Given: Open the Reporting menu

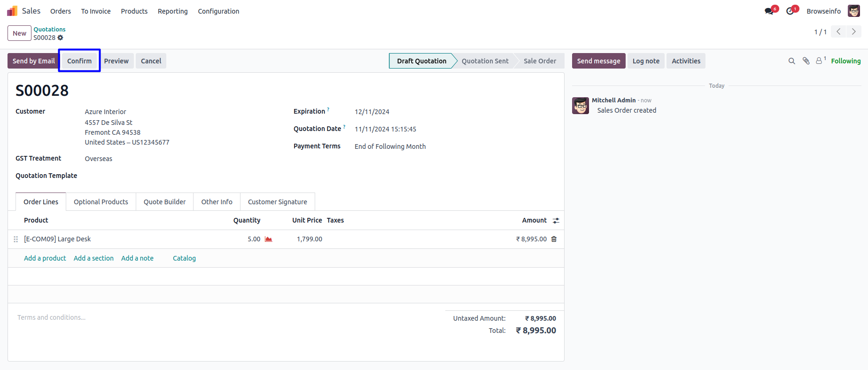Looking at the screenshot, I should pyautogui.click(x=172, y=11).
